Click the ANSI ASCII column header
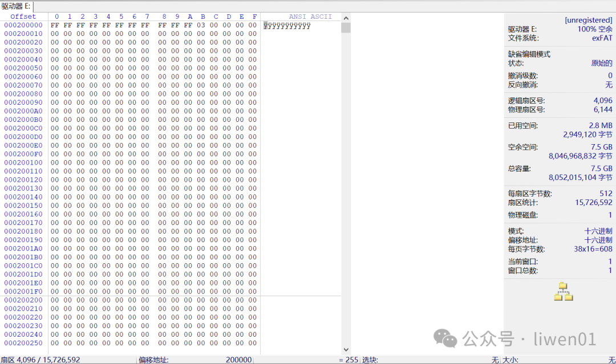Image resolution: width=616 pixels, height=364 pixels. pyautogui.click(x=310, y=17)
